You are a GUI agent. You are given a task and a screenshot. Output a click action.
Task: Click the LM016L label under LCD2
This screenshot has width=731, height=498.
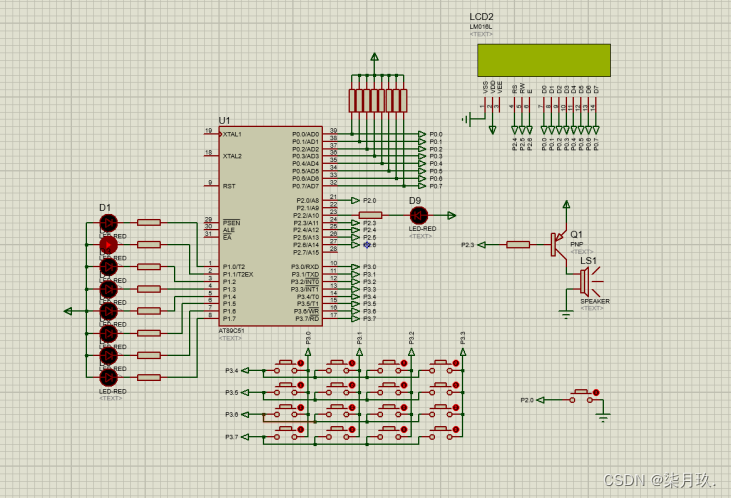tap(481, 27)
